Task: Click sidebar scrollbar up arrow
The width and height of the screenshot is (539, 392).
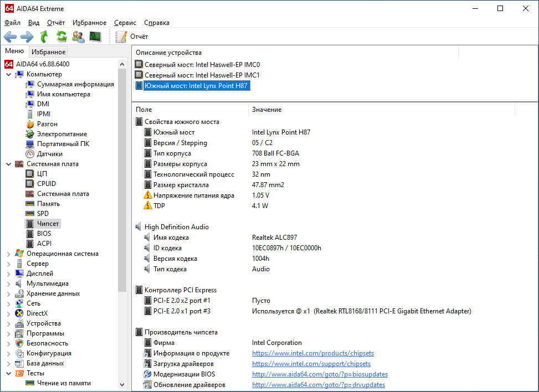Action: pos(122,64)
